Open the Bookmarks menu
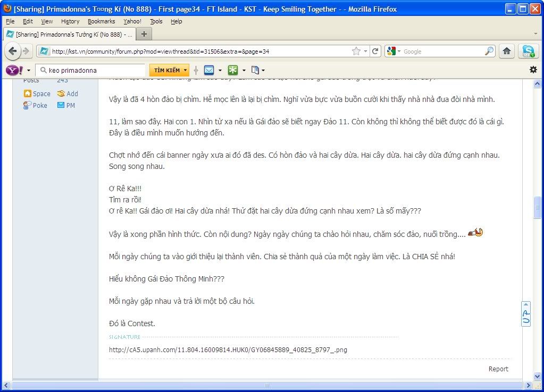The height and width of the screenshot is (392, 544). [x=102, y=21]
